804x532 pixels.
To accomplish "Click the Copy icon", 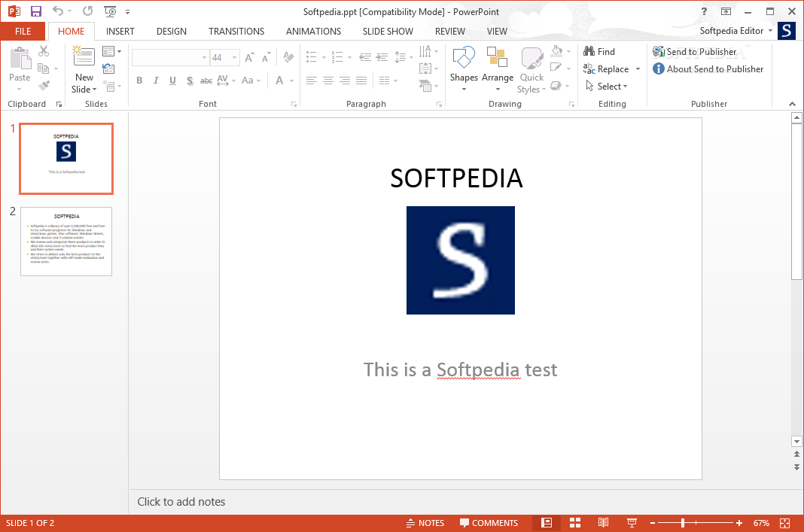I will click(44, 68).
